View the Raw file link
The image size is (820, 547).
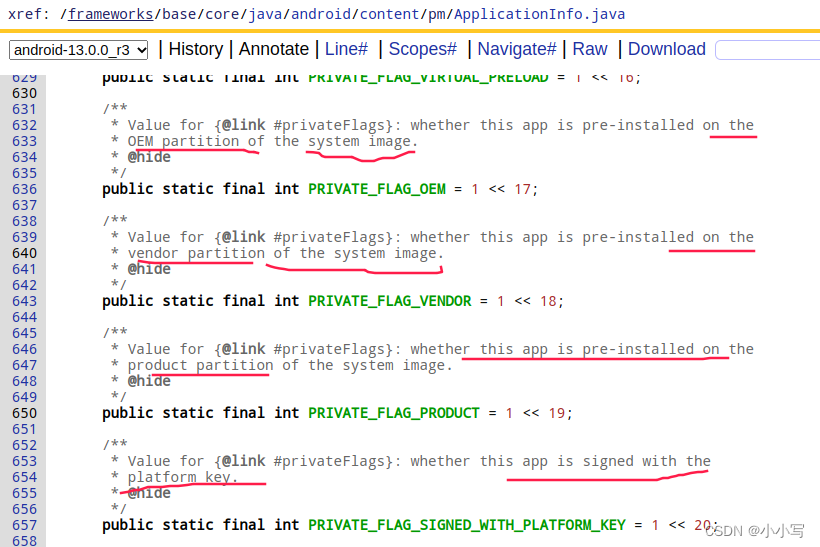(x=589, y=49)
